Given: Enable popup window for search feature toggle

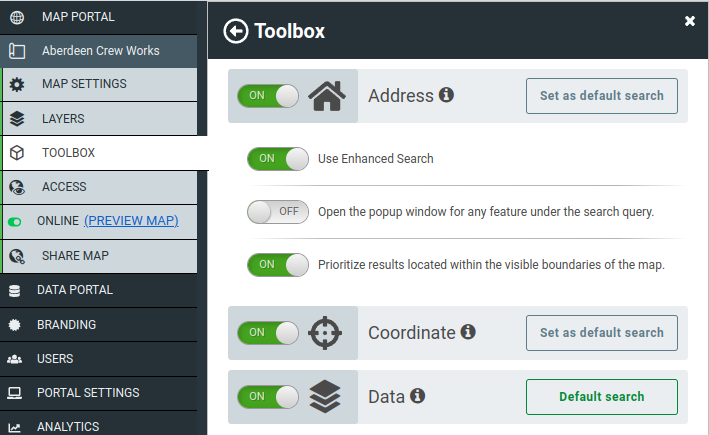Looking at the screenshot, I should coord(278,212).
